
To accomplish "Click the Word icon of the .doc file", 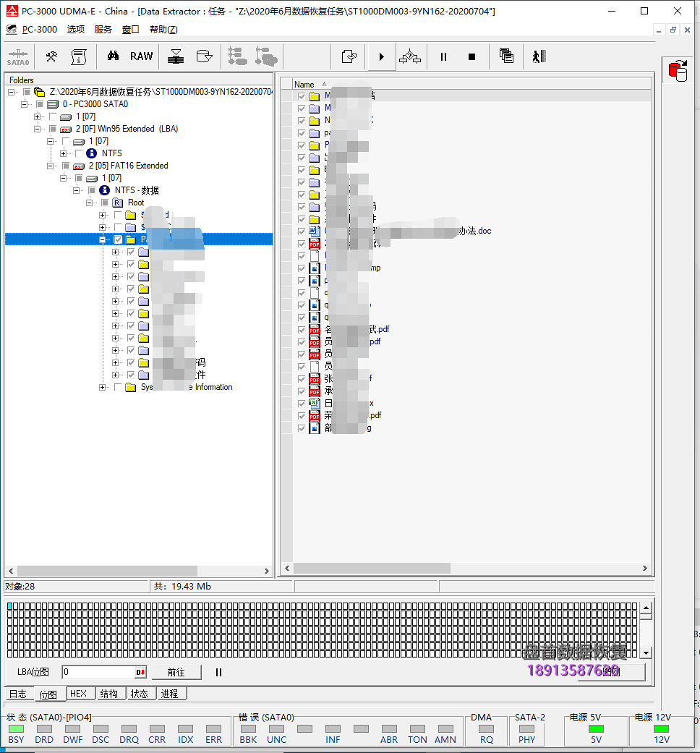I will [314, 231].
